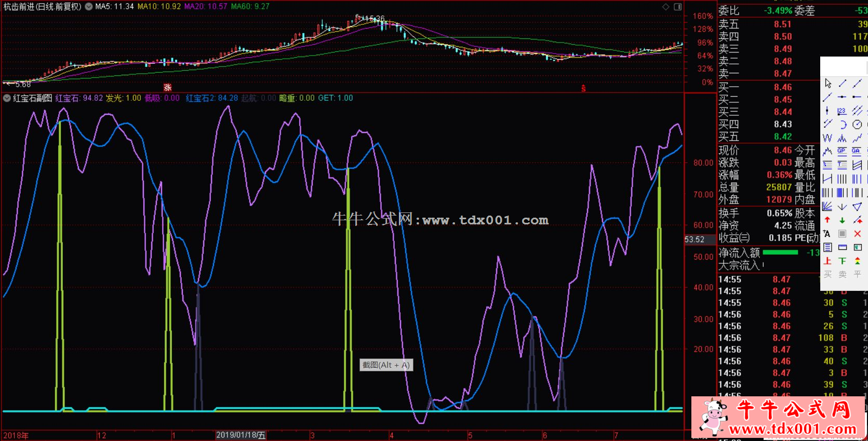
Task: Toggle the diamond icon atop the chart
Action: pos(665,7)
